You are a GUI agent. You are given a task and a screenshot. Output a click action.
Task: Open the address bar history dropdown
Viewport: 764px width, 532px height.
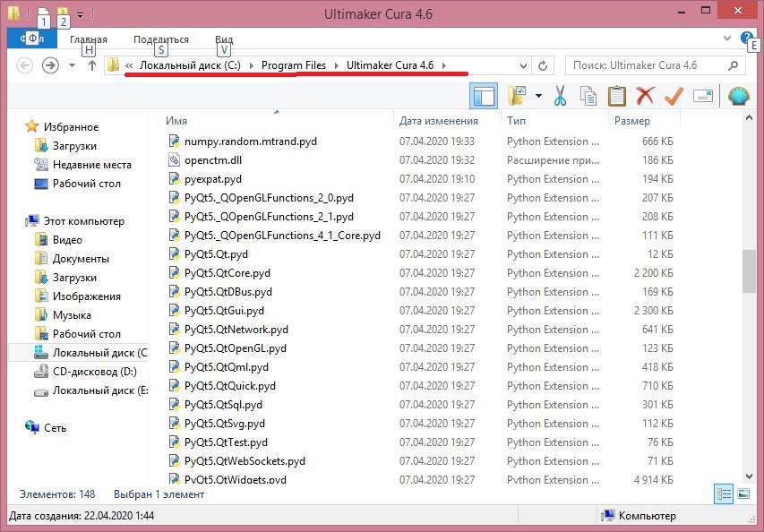(x=523, y=65)
